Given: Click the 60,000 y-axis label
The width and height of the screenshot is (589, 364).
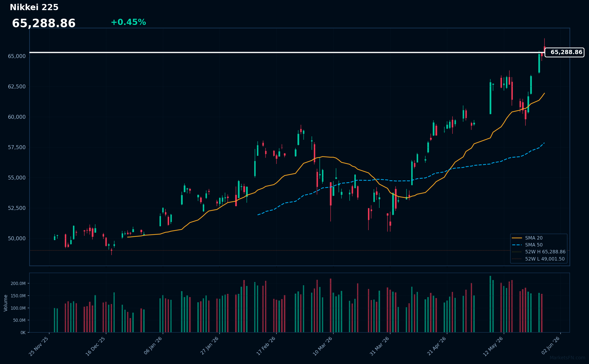Looking at the screenshot, I should [17, 117].
